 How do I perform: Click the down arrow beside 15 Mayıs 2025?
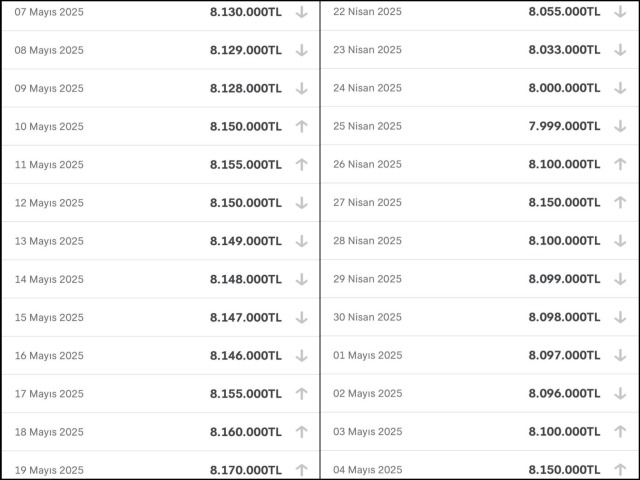[x=301, y=318]
